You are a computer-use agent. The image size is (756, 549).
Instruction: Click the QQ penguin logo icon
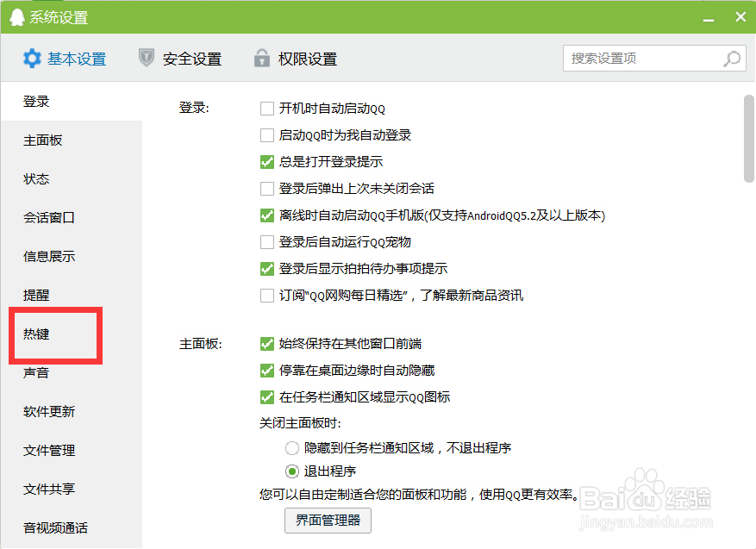coord(17,17)
